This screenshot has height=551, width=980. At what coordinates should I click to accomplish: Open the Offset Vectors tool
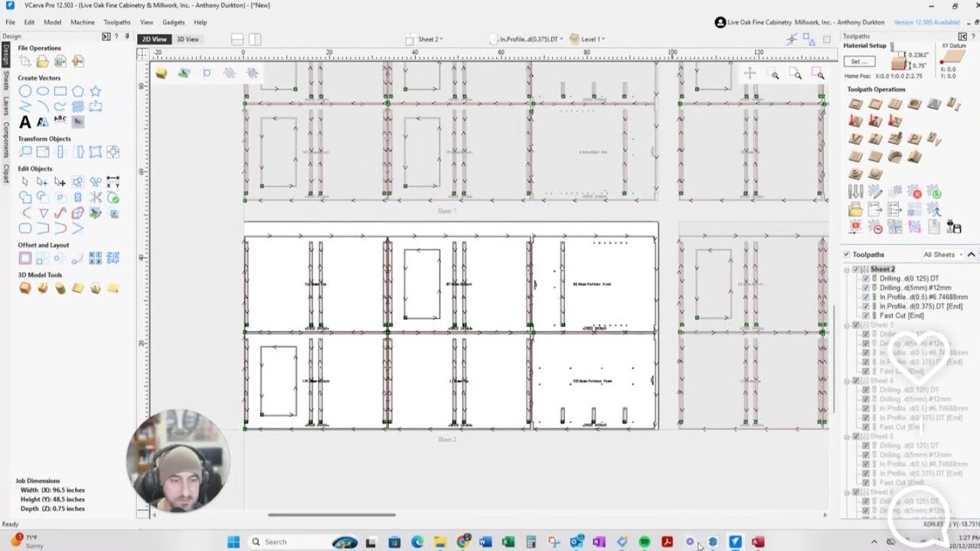25,258
